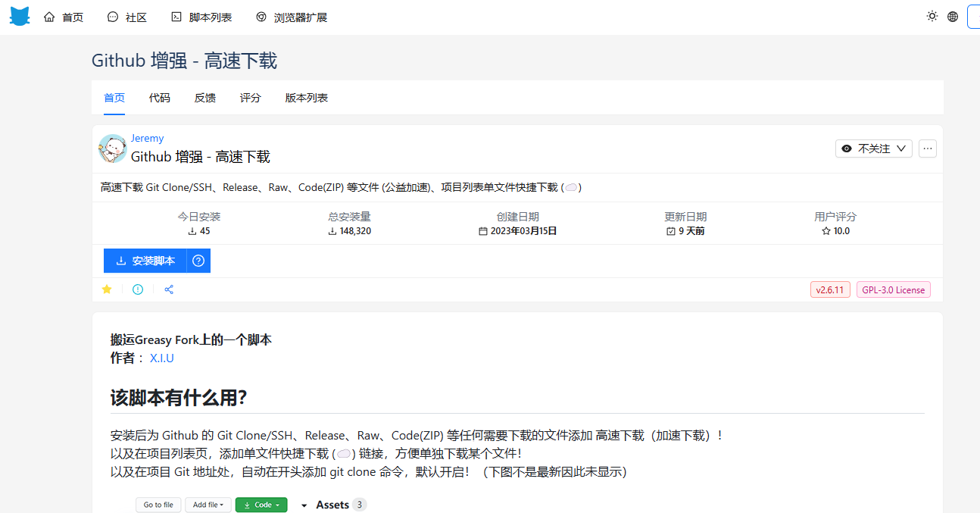Click the ScriptCat blue cat logo
Image resolution: width=980 pixels, height=513 pixels.
[20, 17]
